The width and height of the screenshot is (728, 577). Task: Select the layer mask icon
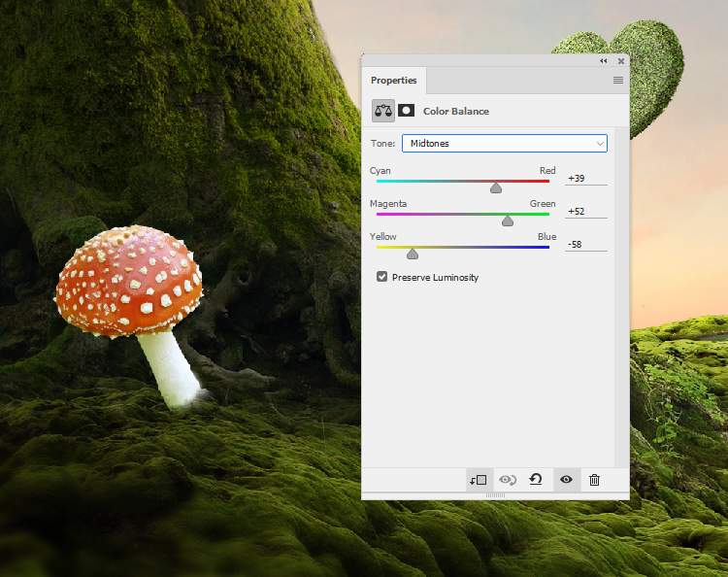406,111
